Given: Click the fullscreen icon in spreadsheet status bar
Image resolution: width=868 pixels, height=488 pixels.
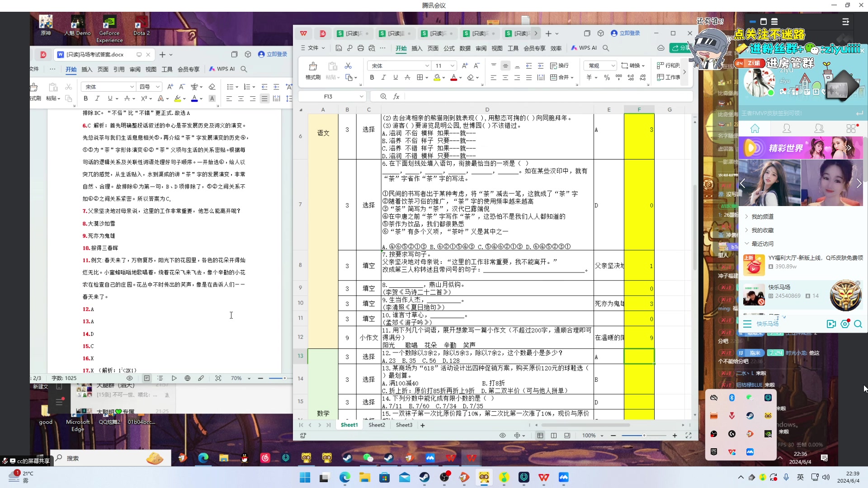Looking at the screenshot, I should pyautogui.click(x=689, y=436).
